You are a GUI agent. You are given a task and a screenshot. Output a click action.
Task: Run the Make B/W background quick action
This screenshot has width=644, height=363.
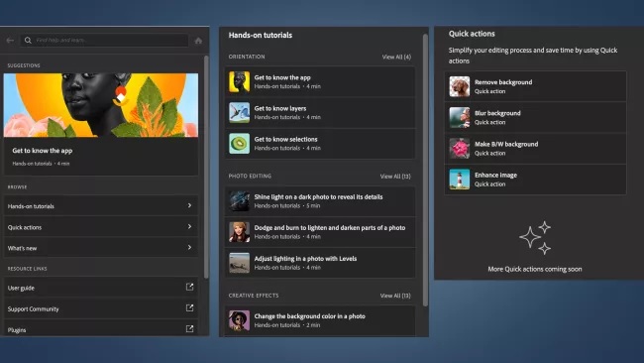(x=536, y=149)
